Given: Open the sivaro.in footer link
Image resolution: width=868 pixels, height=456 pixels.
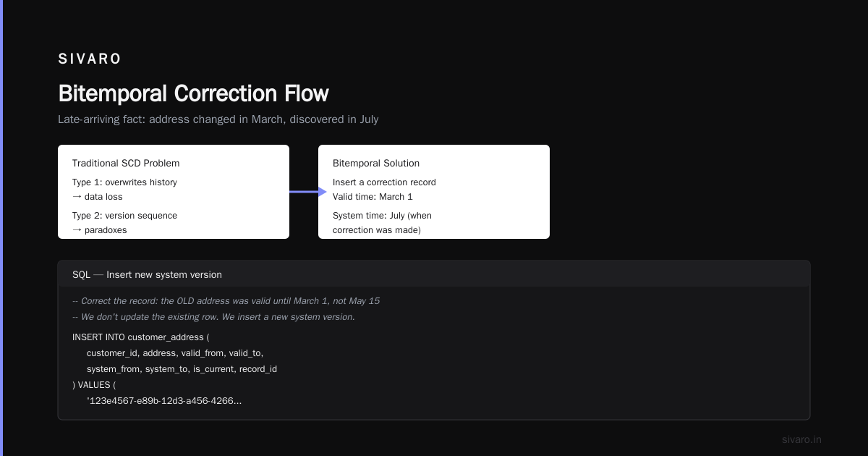Looking at the screenshot, I should click(802, 439).
